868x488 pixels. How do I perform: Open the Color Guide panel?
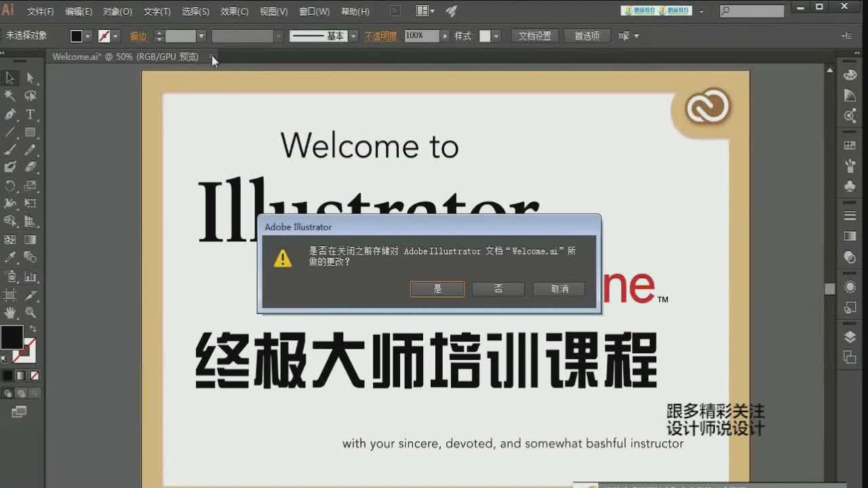[850, 96]
